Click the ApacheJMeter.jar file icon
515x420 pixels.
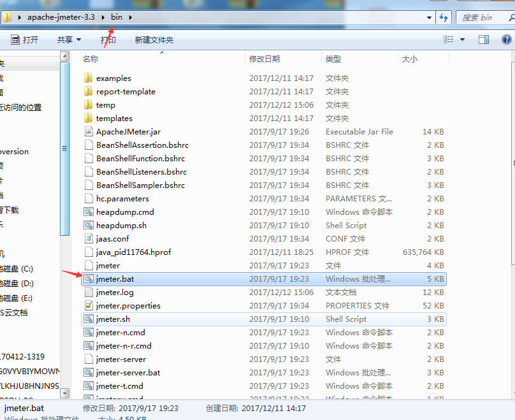click(x=89, y=132)
